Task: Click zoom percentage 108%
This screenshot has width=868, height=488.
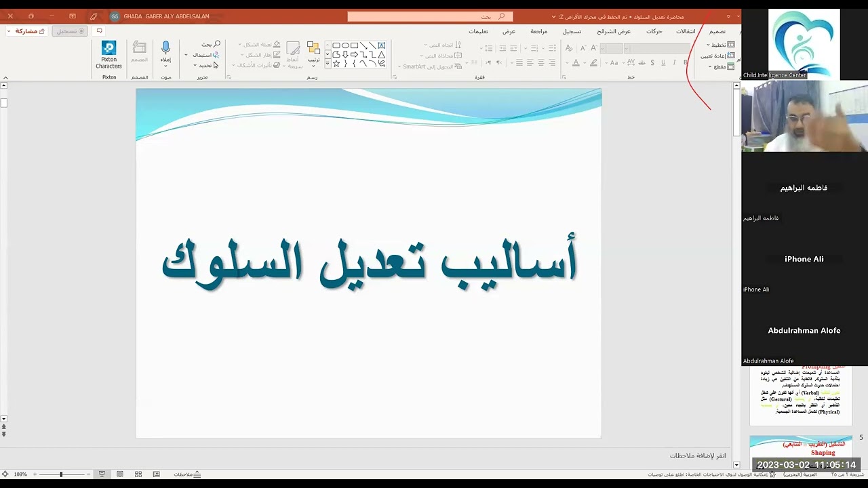Action: pos(20,474)
